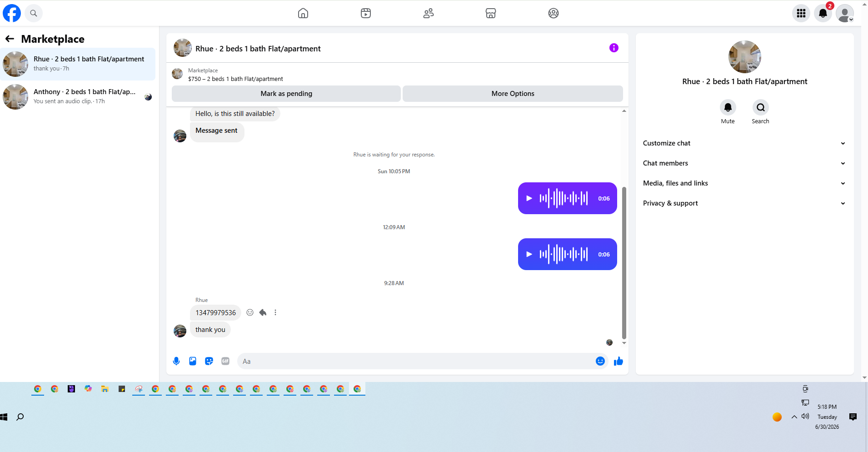
Task: Click the chat scrollbar thumb
Action: pyautogui.click(x=624, y=263)
